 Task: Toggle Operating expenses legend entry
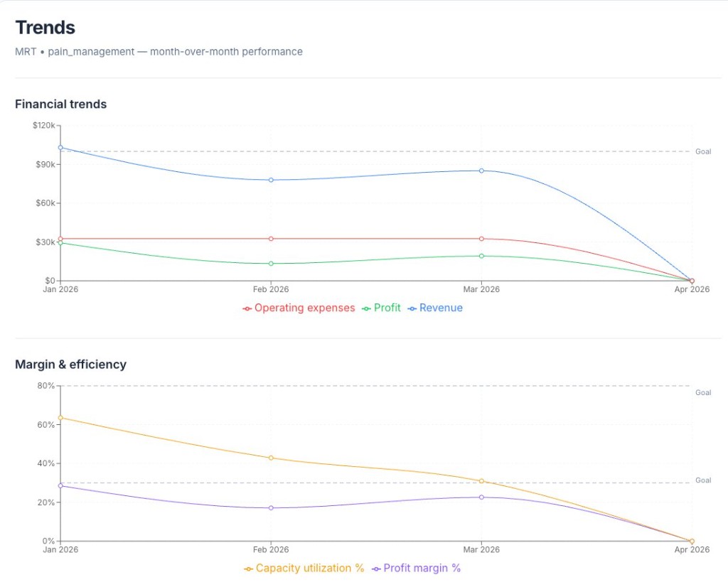pos(299,308)
